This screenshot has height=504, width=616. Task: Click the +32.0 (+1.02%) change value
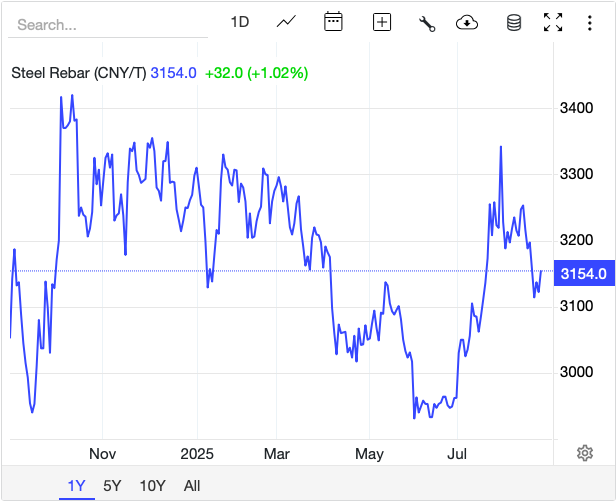coord(256,73)
